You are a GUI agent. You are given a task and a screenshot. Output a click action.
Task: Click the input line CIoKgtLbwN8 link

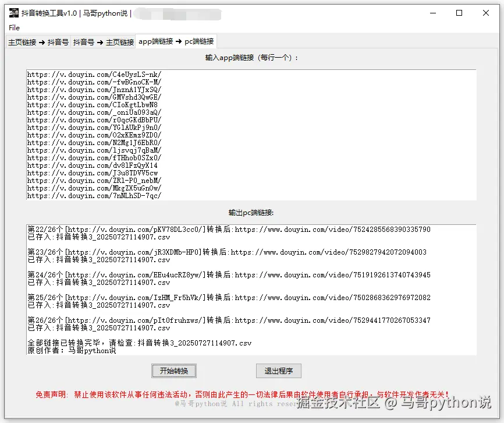click(93, 105)
